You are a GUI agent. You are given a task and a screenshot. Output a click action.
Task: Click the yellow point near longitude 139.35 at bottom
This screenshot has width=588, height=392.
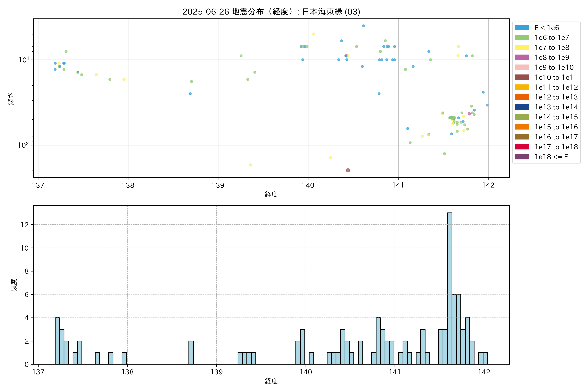(x=251, y=165)
